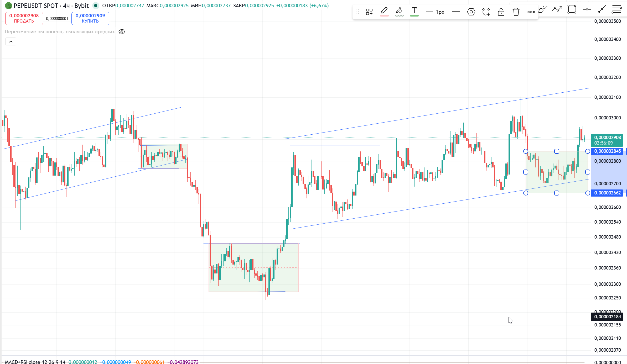Select the rectangle drawing tool
The width and height of the screenshot is (627, 364).
click(x=572, y=9)
